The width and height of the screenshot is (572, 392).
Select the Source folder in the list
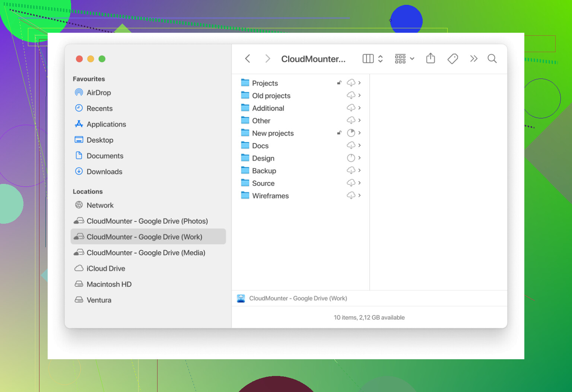click(x=263, y=183)
